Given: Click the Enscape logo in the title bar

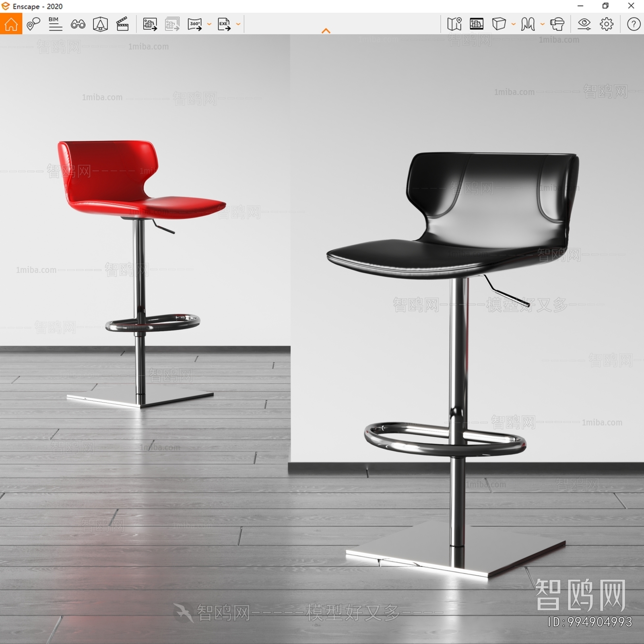Looking at the screenshot, I should pos(5,6).
